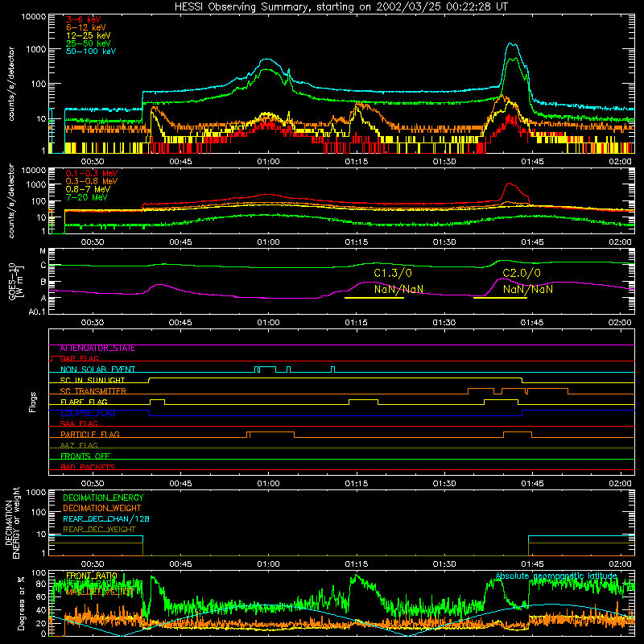Click the ATTENUATOR_STATE flag label

(x=97, y=349)
